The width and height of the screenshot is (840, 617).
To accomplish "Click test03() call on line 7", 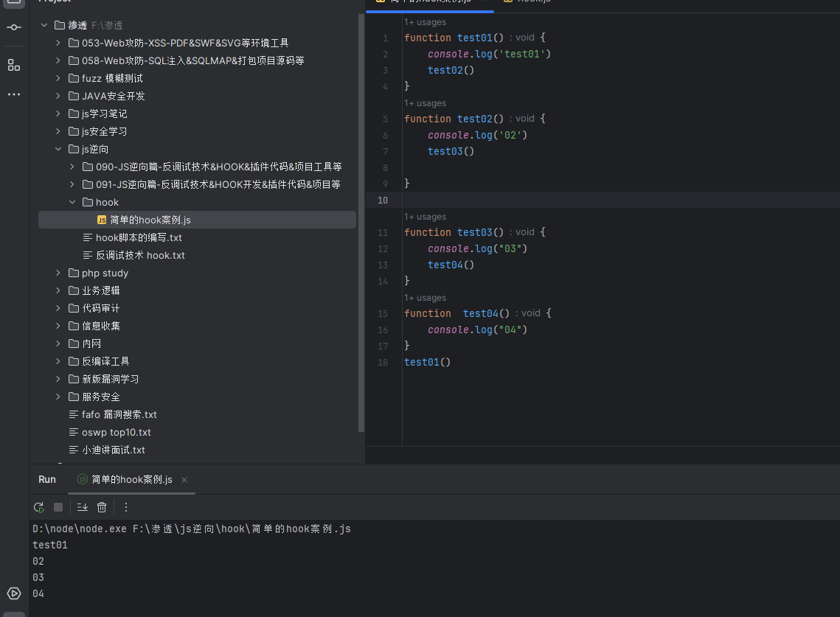I will pyautogui.click(x=451, y=151).
